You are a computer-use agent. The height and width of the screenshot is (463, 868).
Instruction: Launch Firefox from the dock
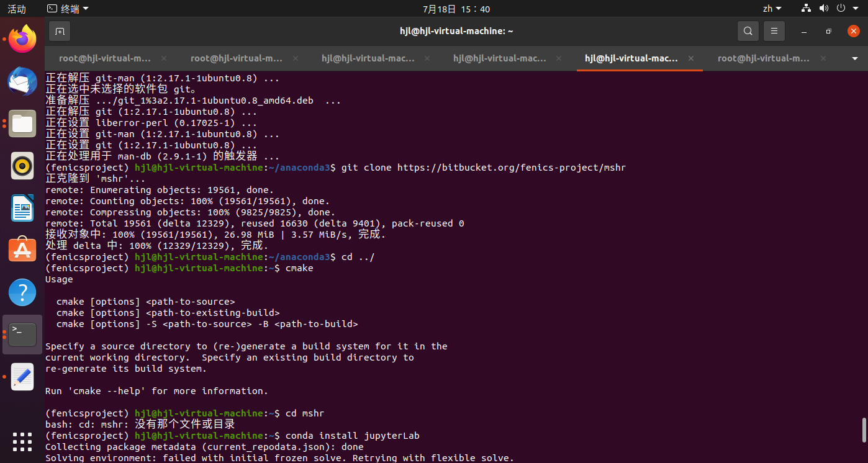point(22,38)
